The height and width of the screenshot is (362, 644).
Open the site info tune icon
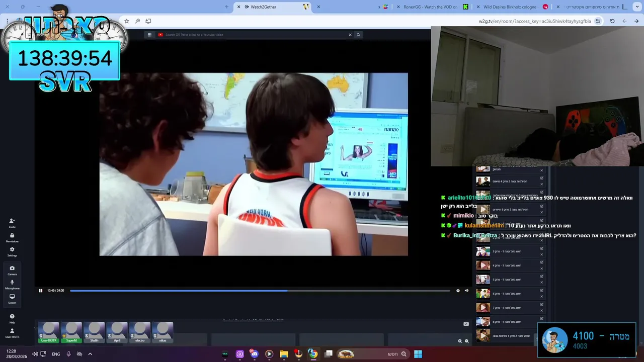pos(598,21)
